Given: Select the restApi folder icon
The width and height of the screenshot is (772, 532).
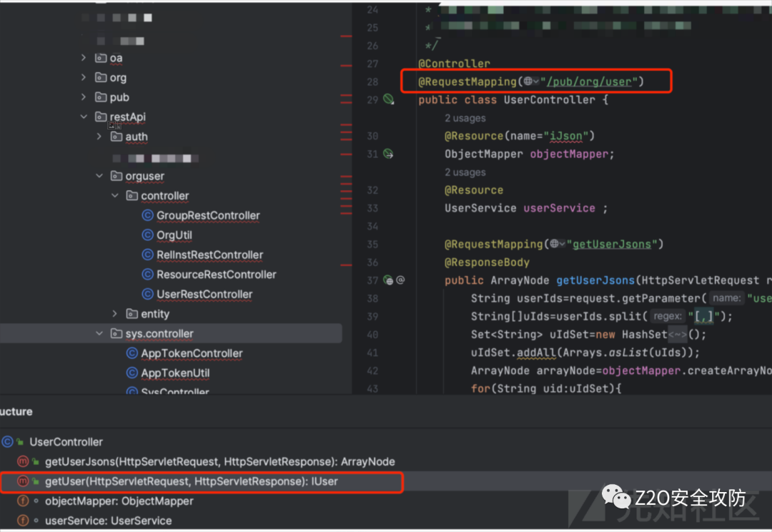Looking at the screenshot, I should [101, 117].
